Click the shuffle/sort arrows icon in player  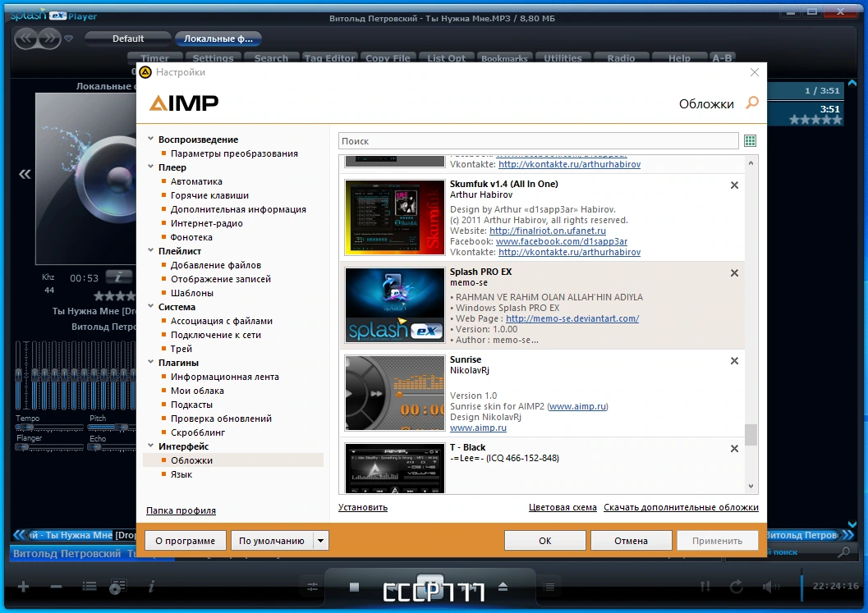705,587
